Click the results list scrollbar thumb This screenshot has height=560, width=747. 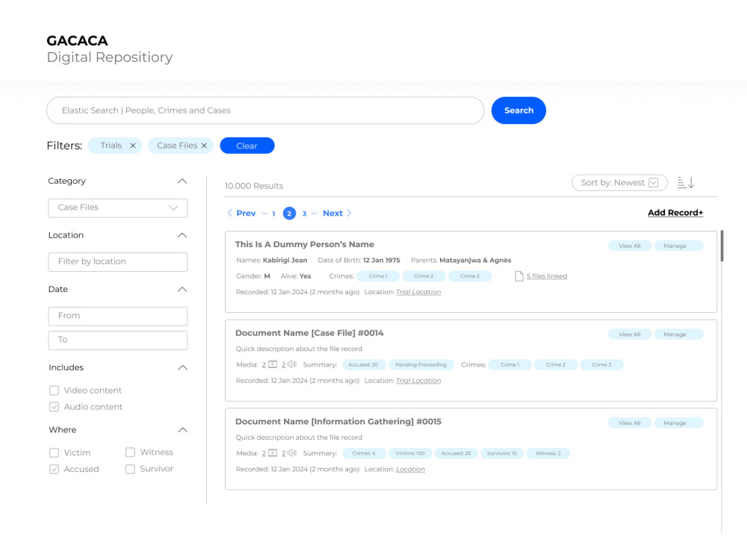tap(722, 246)
